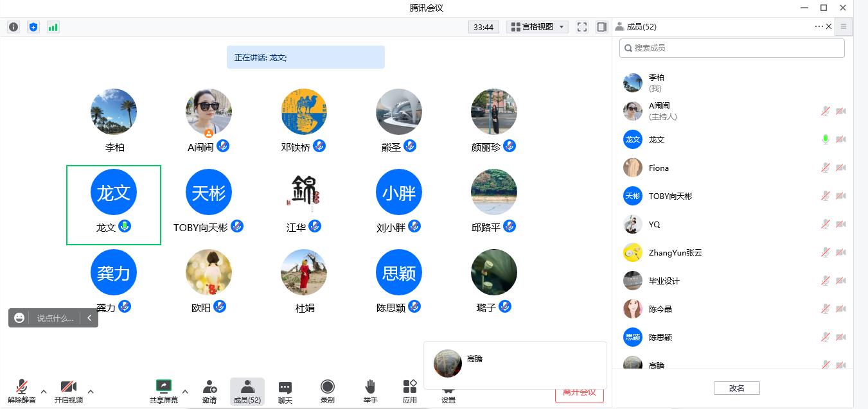Enter fullscreen mode with the expand icon

coord(581,26)
